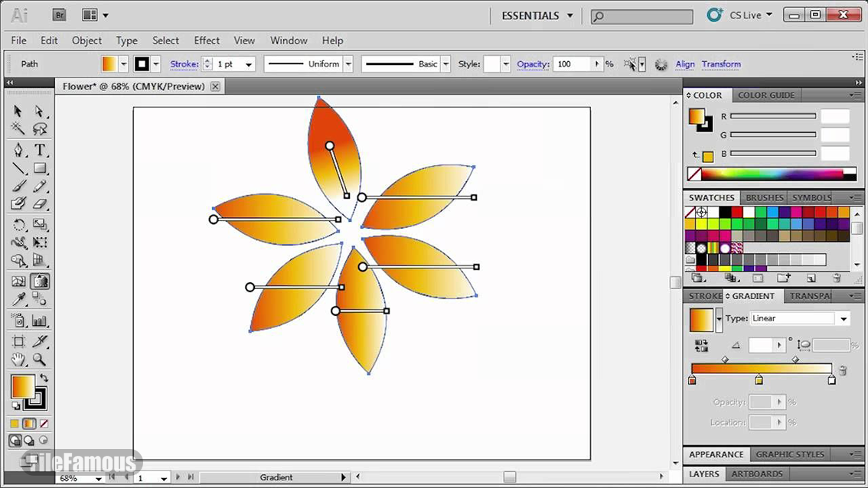Screen dimensions: 868x488
Task: Open the Window menu
Action: 289,41
